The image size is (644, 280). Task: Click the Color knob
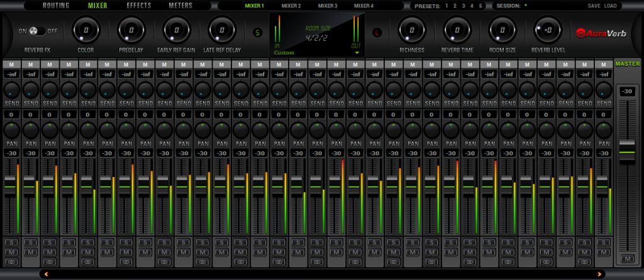point(86,30)
